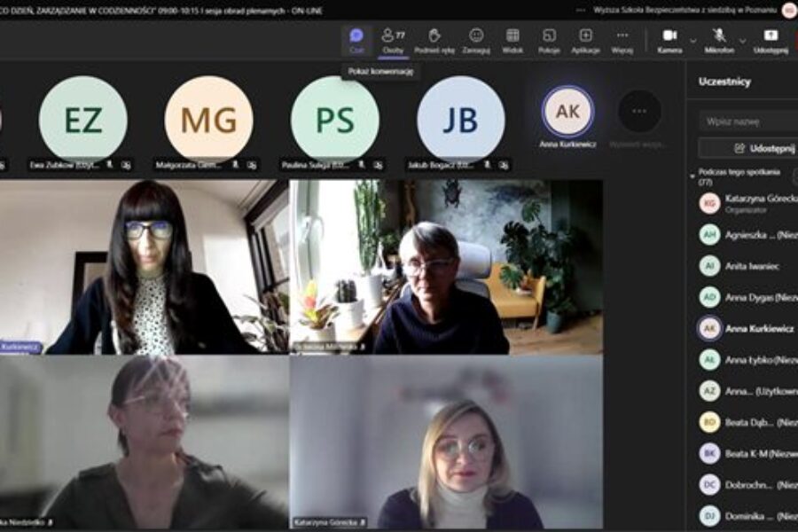Open the Aplikacje apps icon

coord(585,41)
